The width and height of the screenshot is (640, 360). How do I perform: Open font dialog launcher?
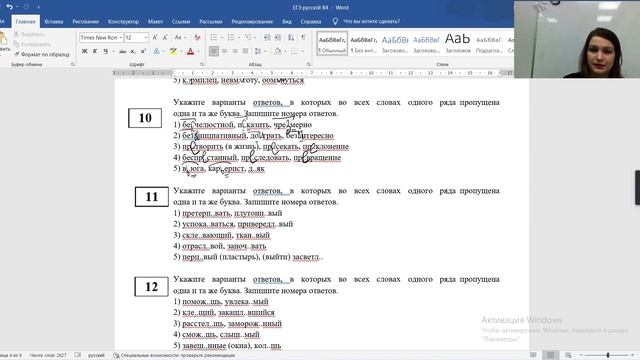[202, 64]
